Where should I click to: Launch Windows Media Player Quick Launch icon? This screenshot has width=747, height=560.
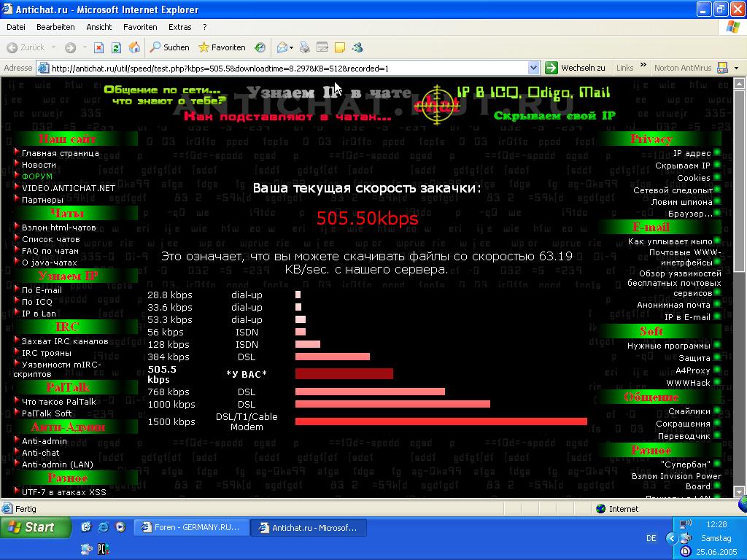click(x=120, y=527)
